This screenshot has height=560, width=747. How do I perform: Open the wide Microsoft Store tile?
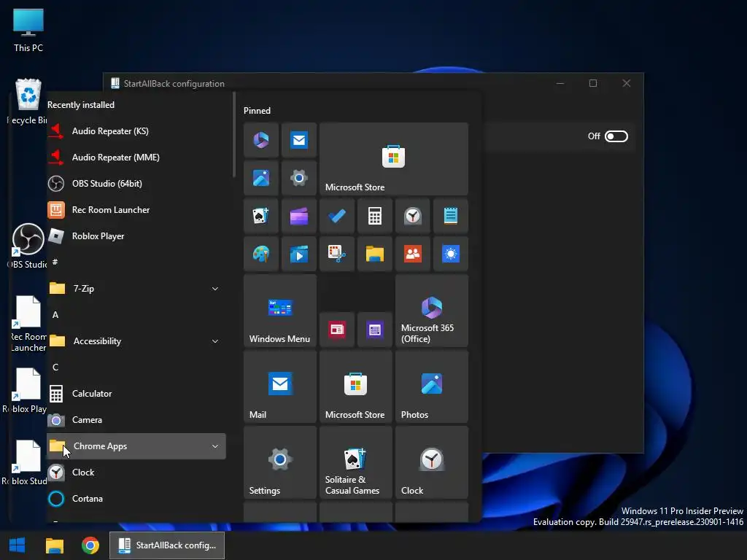(x=394, y=159)
